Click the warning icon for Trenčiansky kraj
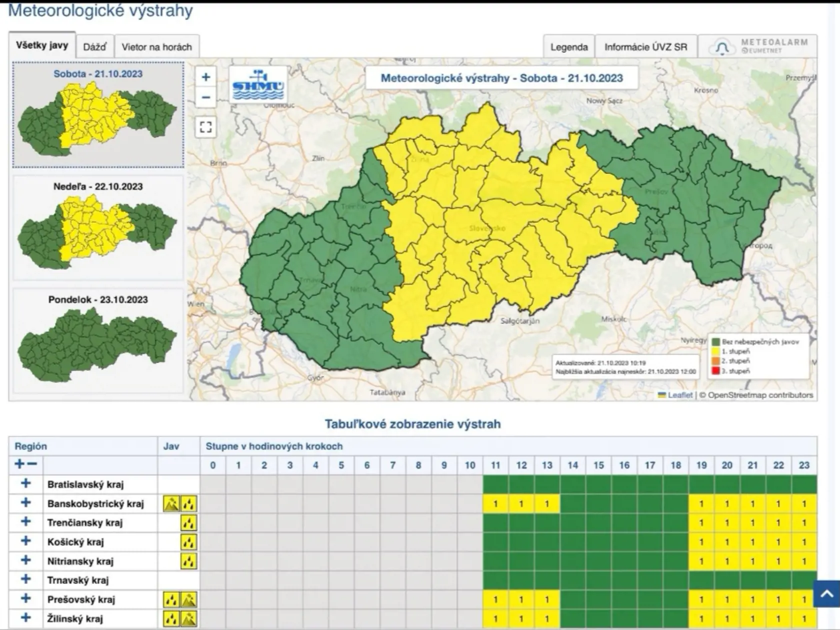Screen dimensions: 840x630 pyautogui.click(x=188, y=523)
